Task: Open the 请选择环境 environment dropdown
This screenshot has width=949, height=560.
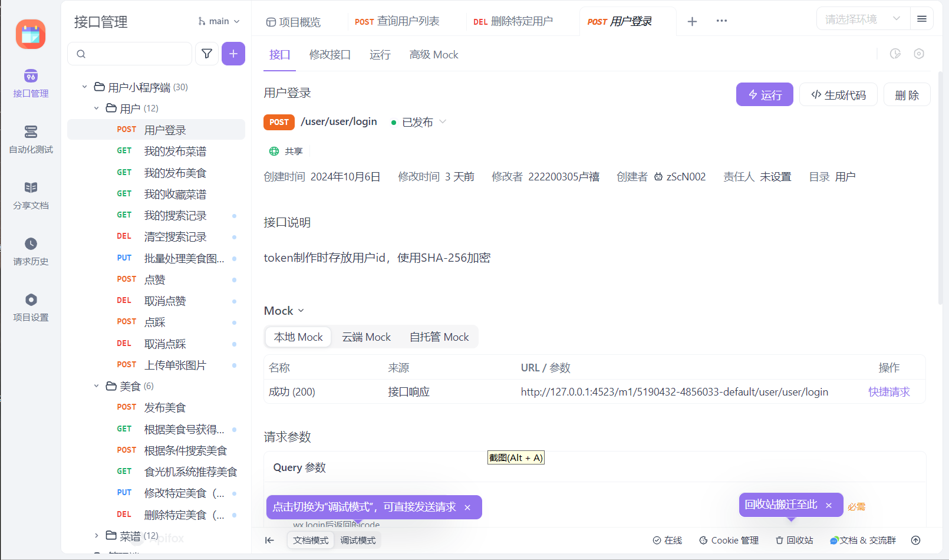Action: [x=862, y=19]
